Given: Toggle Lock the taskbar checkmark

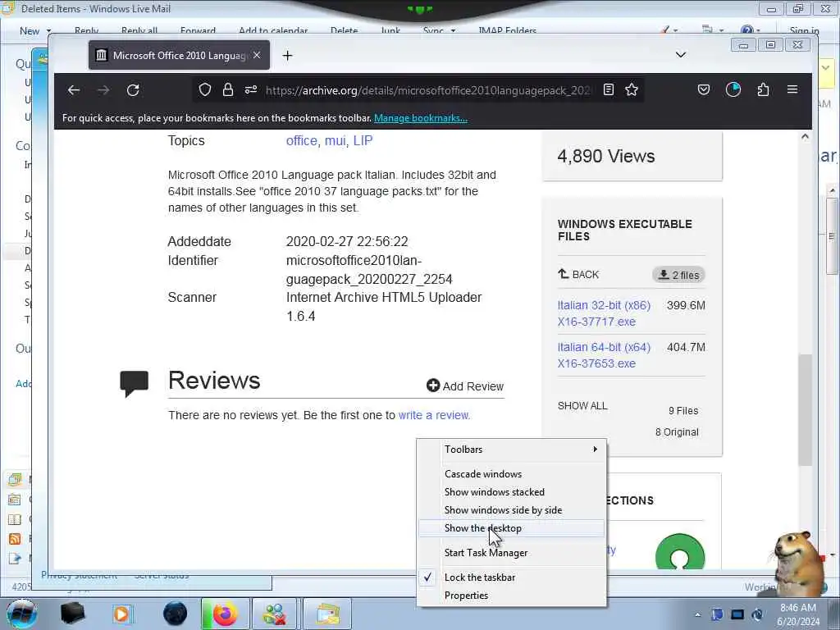Looking at the screenshot, I should click(x=512, y=577).
